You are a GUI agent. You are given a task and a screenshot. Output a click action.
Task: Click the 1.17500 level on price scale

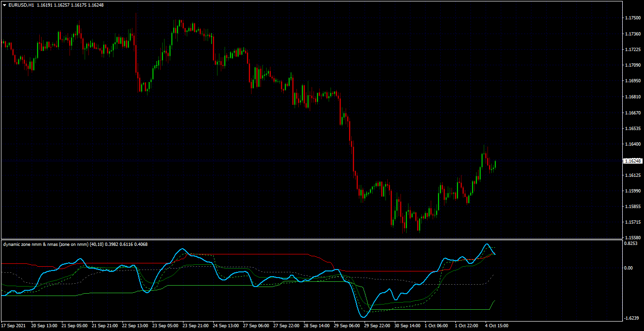pos(633,18)
